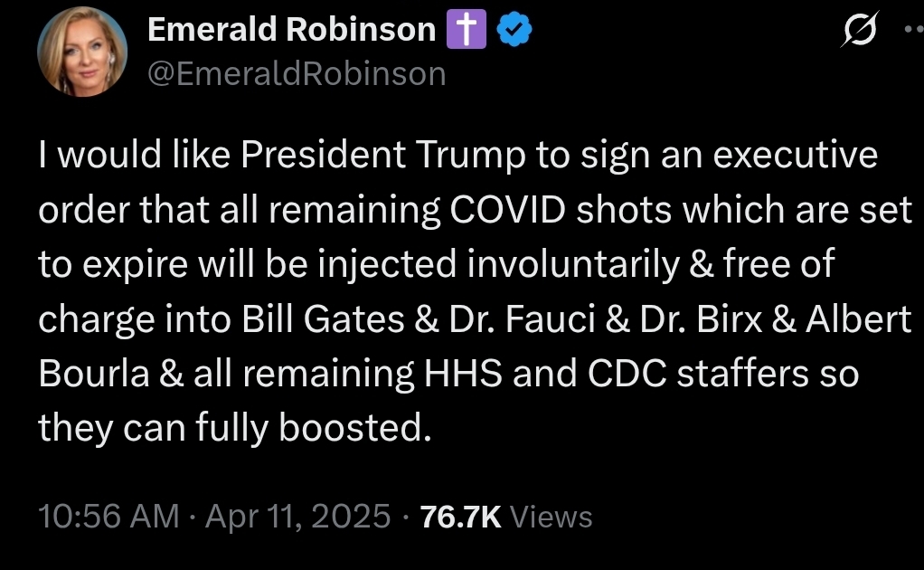Image resolution: width=924 pixels, height=570 pixels.
Task: Click the purple cross emoji badge
Action: pos(467,32)
